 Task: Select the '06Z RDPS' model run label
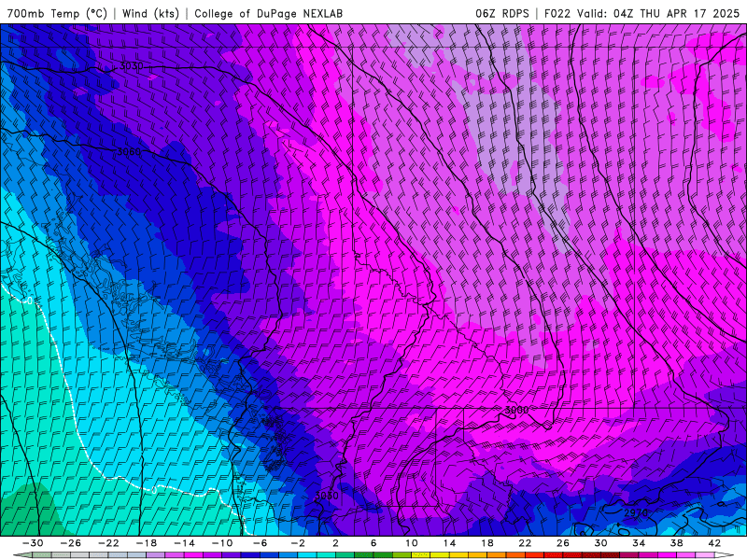click(x=502, y=13)
